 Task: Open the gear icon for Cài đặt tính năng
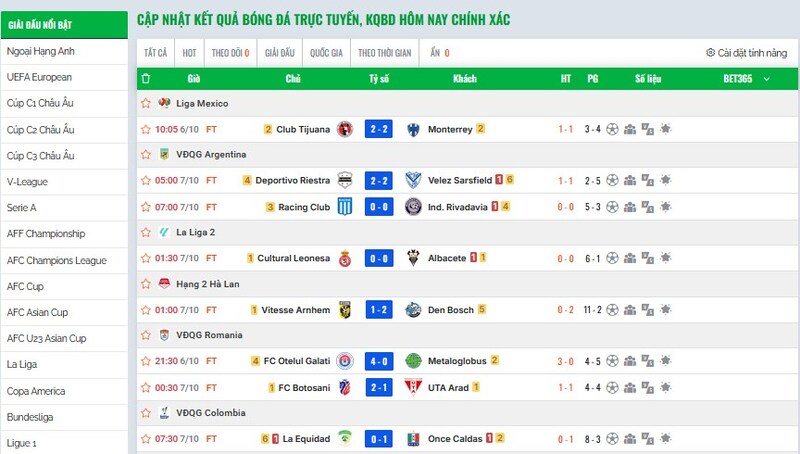point(710,52)
